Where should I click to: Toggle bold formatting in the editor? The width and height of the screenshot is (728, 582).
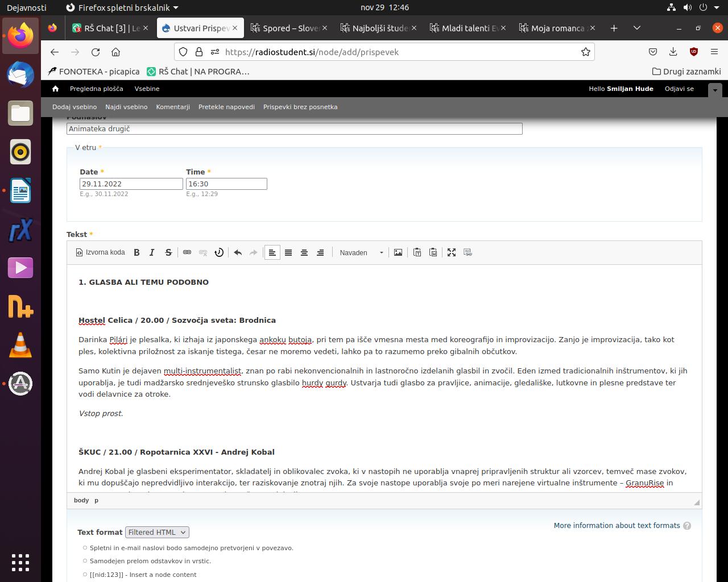coord(136,252)
